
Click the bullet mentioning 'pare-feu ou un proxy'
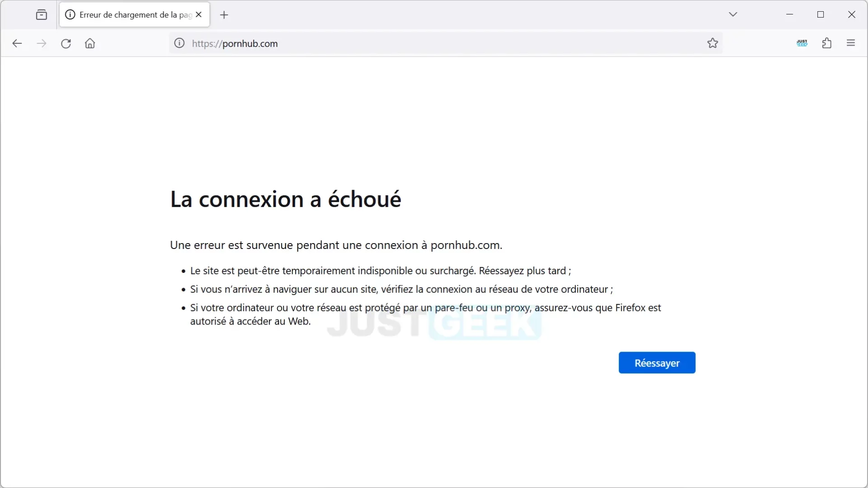425,314
